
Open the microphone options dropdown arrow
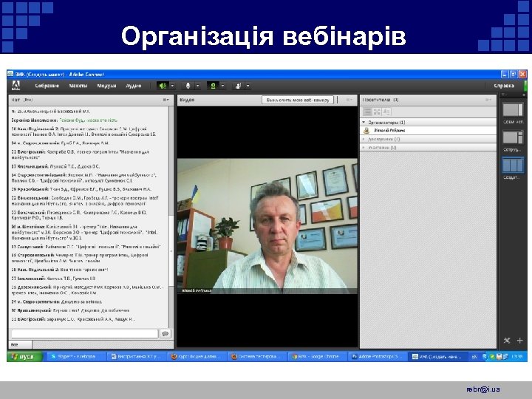point(197,86)
